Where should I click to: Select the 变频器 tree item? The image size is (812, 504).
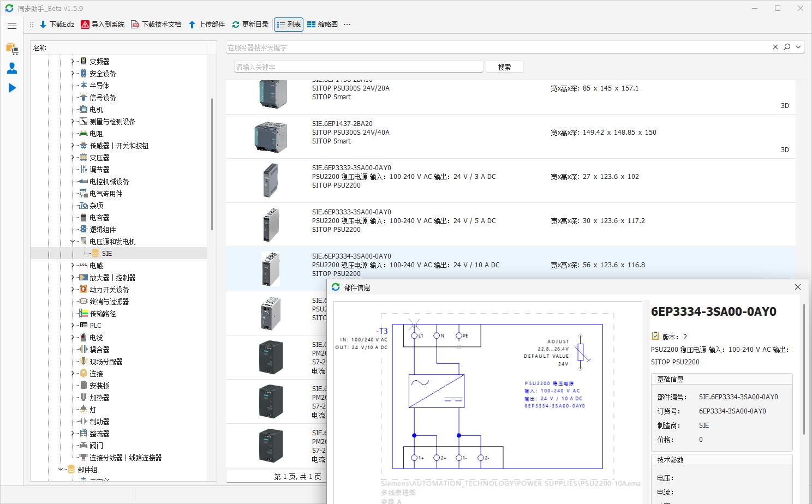[99, 62]
